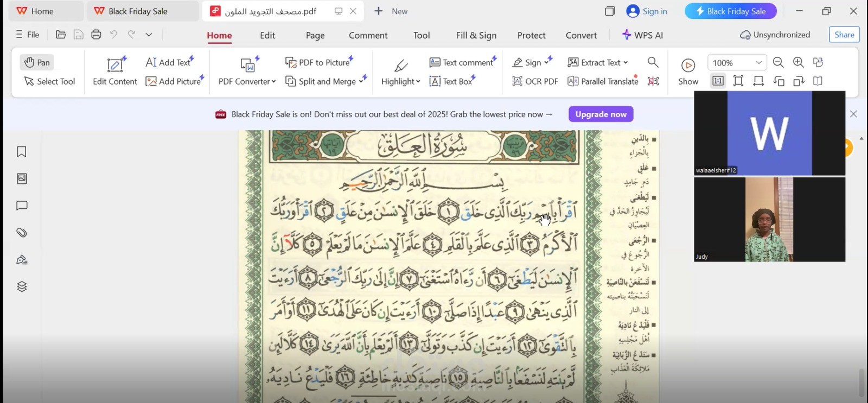The width and height of the screenshot is (868, 403).
Task: Toggle actual size 1:1 view button
Action: [718, 81]
